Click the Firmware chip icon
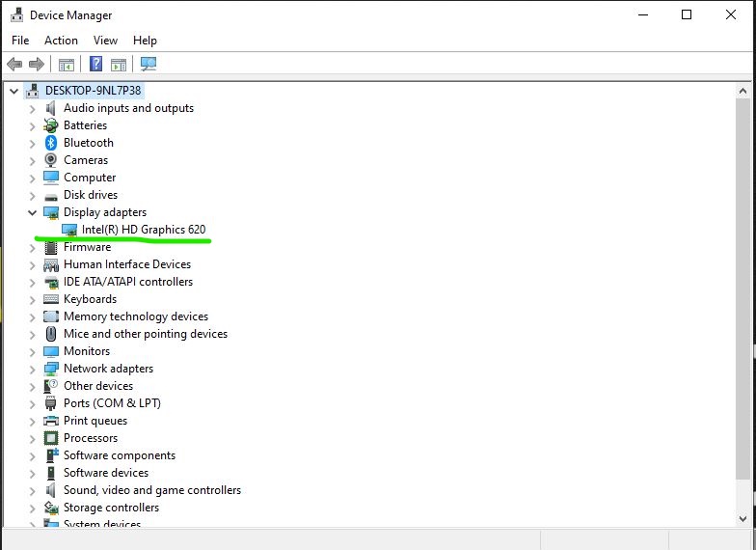The image size is (756, 550). 50,247
